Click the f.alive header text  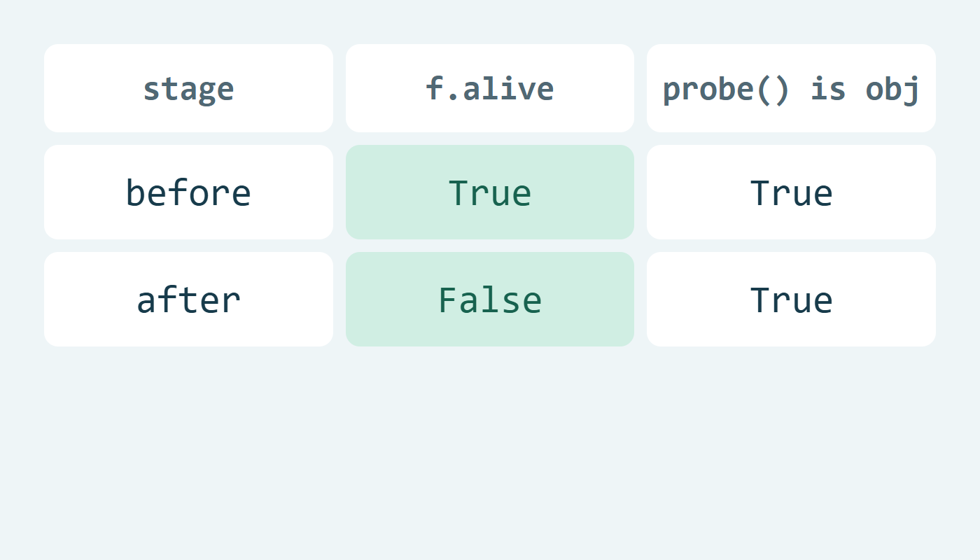pyautogui.click(x=490, y=88)
